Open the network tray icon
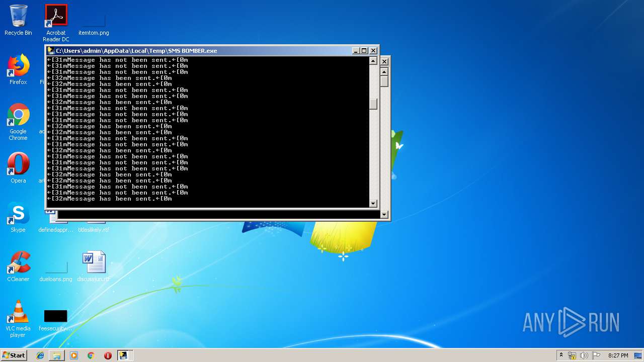 tap(572, 355)
